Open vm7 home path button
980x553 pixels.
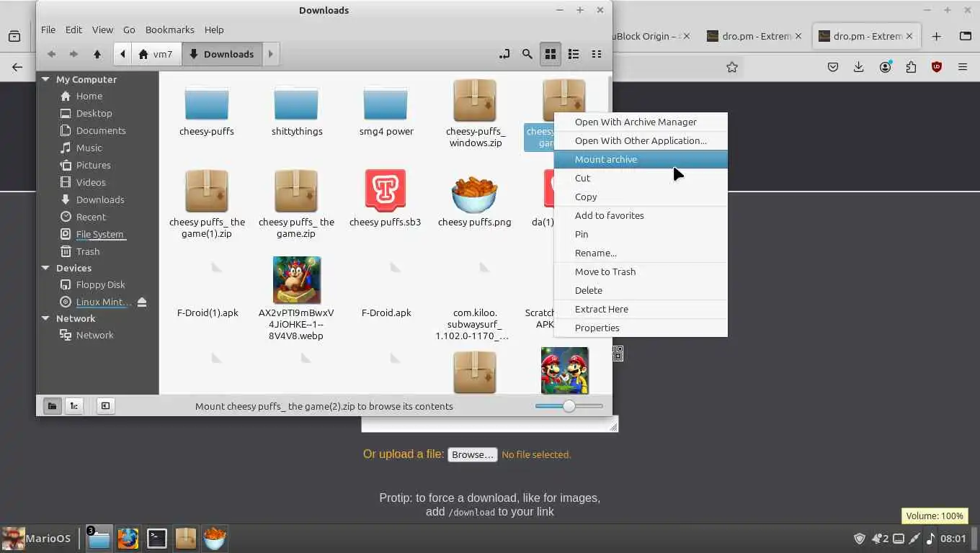click(156, 54)
